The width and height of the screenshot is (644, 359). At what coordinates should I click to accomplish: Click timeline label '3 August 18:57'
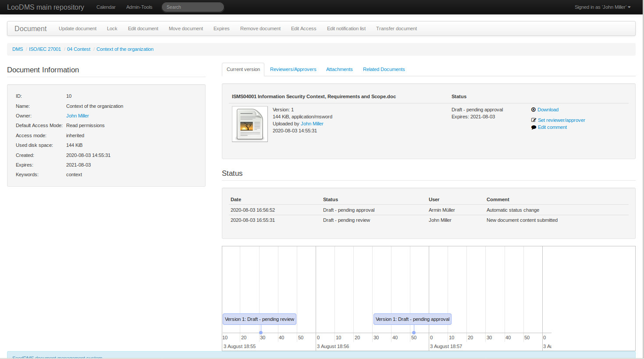pos(446,346)
